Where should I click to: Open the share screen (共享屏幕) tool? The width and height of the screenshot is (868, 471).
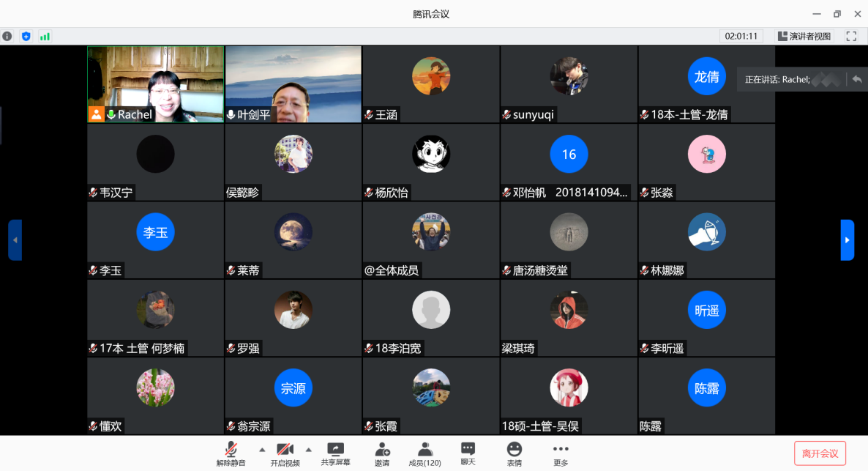click(x=335, y=453)
